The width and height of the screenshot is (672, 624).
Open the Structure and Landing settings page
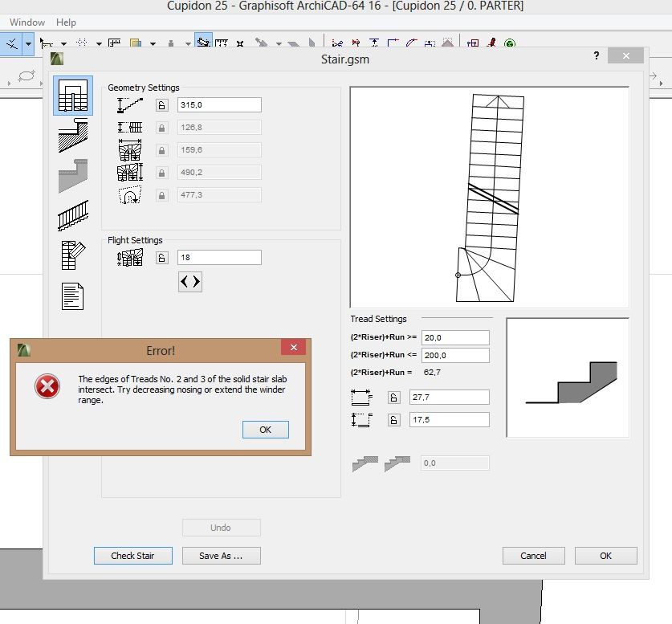pos(73,136)
